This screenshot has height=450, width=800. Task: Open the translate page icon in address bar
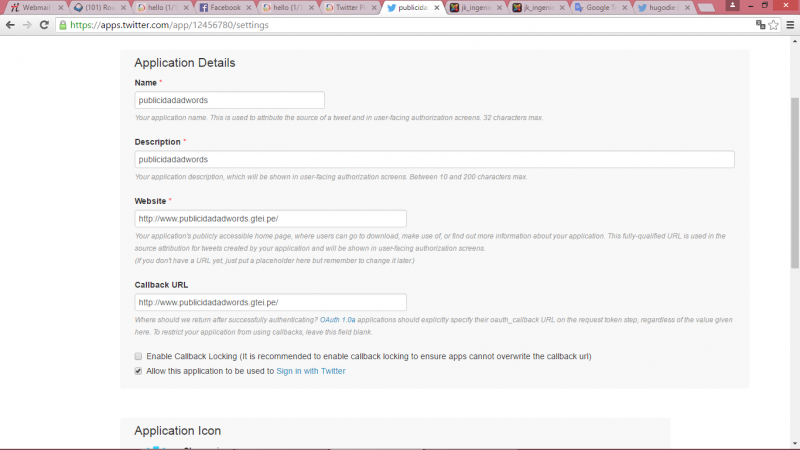[x=760, y=24]
